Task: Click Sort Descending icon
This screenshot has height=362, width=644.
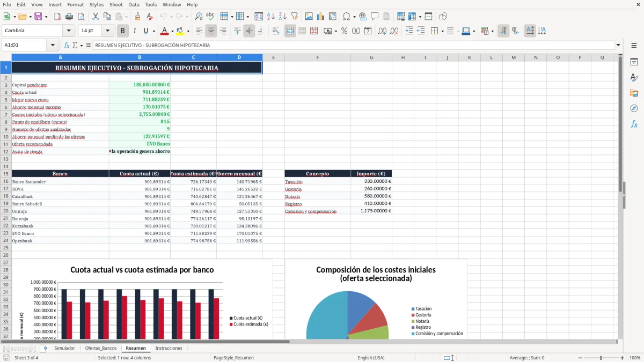Action: pyautogui.click(x=282, y=17)
